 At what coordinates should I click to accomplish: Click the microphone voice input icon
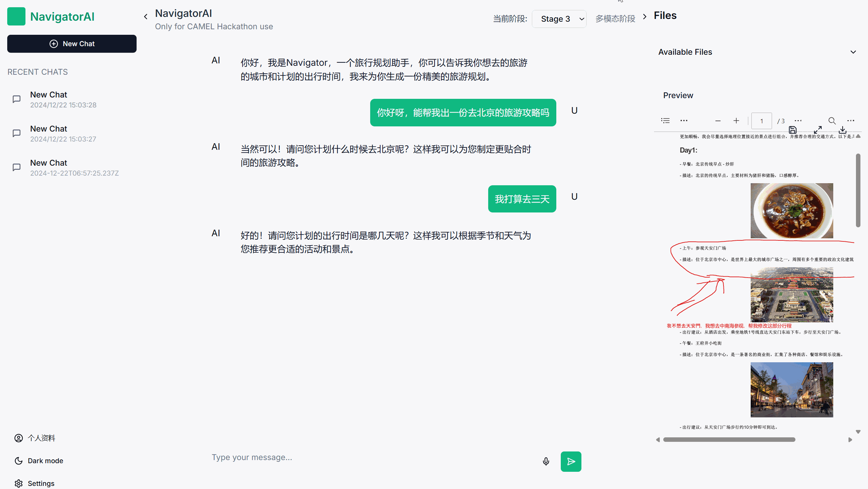pos(546,461)
